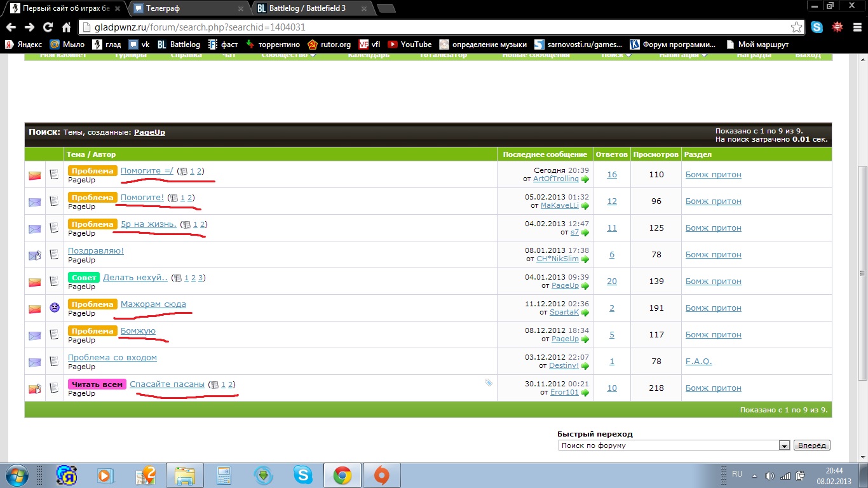Open the Мой маршрут bookmark
Screen dimensions: 868x488
[x=756, y=44]
